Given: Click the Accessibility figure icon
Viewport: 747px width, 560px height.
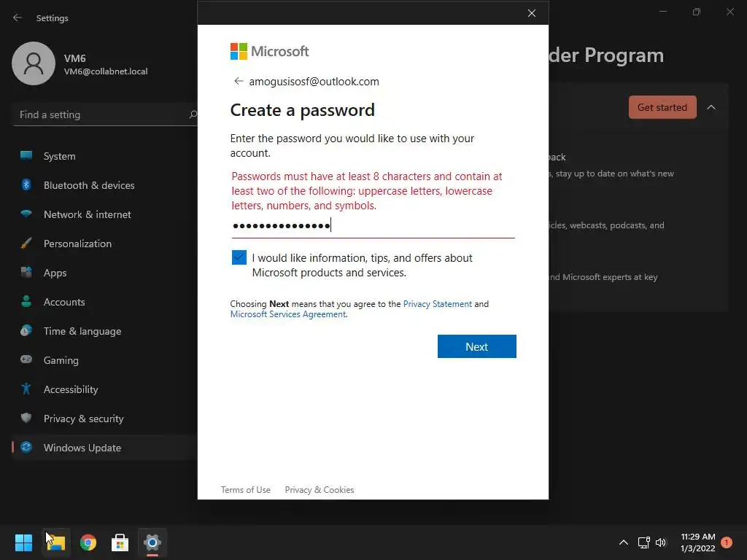Looking at the screenshot, I should tap(26, 389).
